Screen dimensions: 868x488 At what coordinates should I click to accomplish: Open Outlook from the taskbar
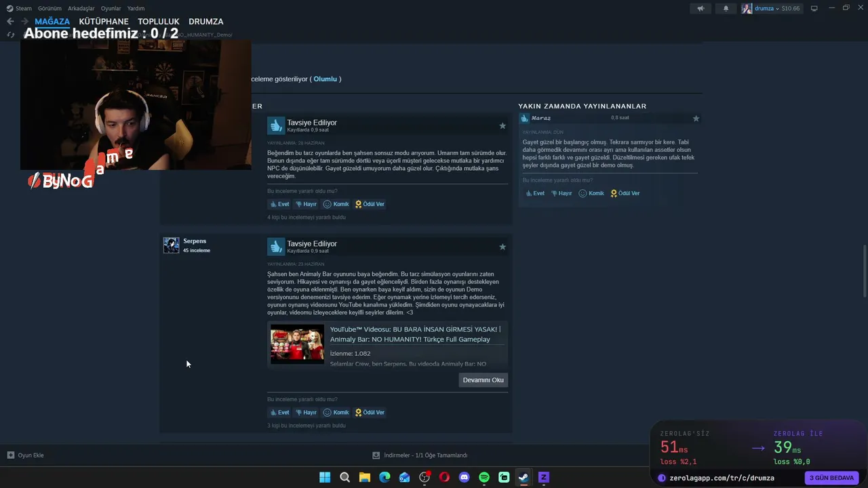[x=405, y=477]
